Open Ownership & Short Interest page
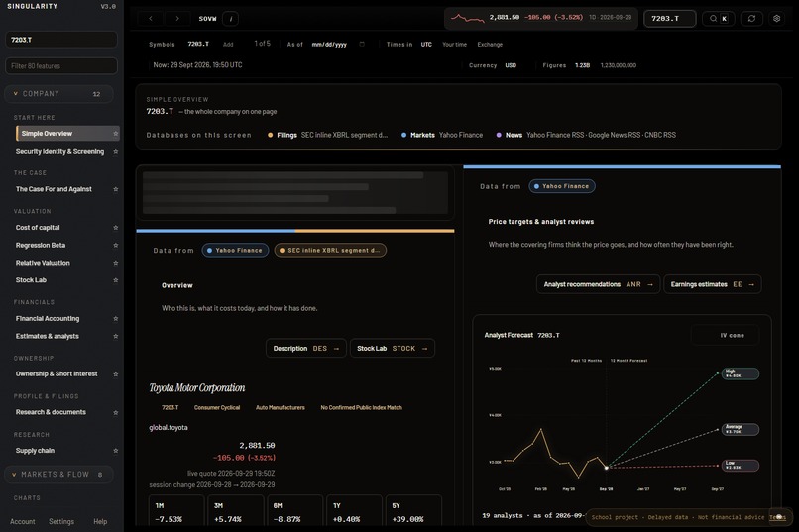This screenshot has height=532, width=799. click(57, 374)
